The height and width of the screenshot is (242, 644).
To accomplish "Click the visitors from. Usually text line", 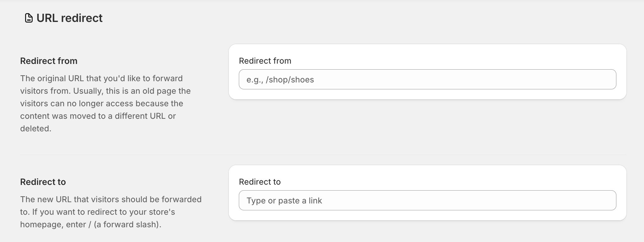I will (x=105, y=91).
